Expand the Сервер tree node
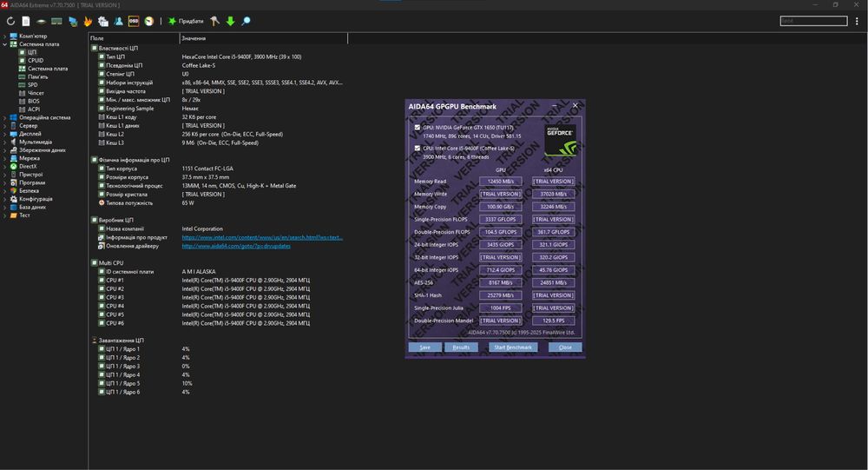Screen dimensions: 868x470 pos(5,126)
